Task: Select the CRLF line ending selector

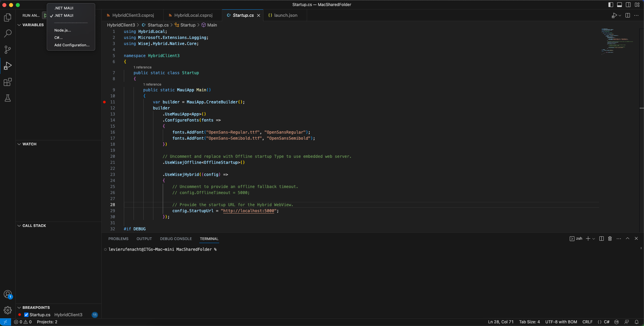Action: (x=587, y=322)
